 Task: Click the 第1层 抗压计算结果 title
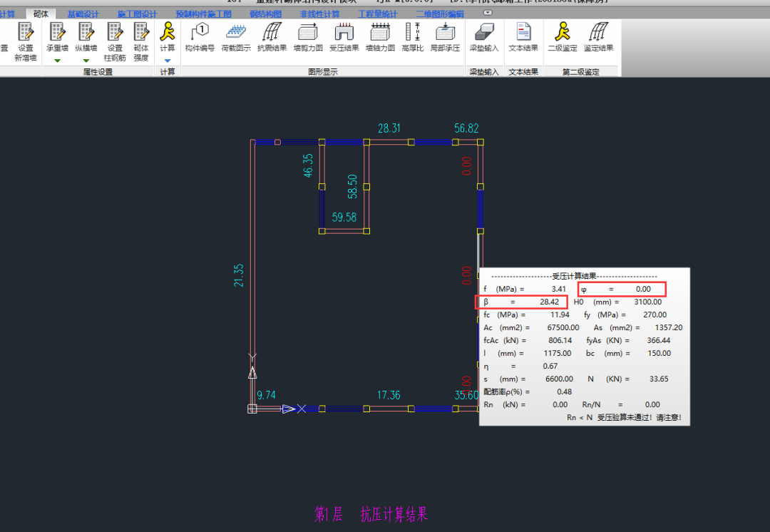click(x=371, y=514)
